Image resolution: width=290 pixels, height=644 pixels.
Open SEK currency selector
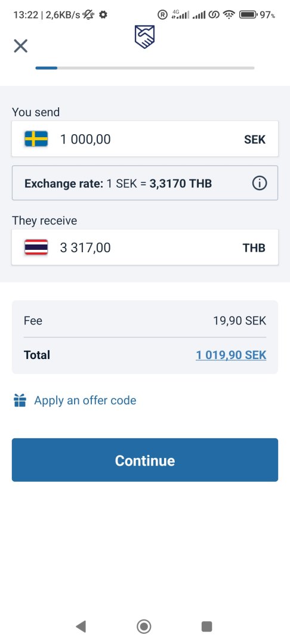tap(255, 140)
